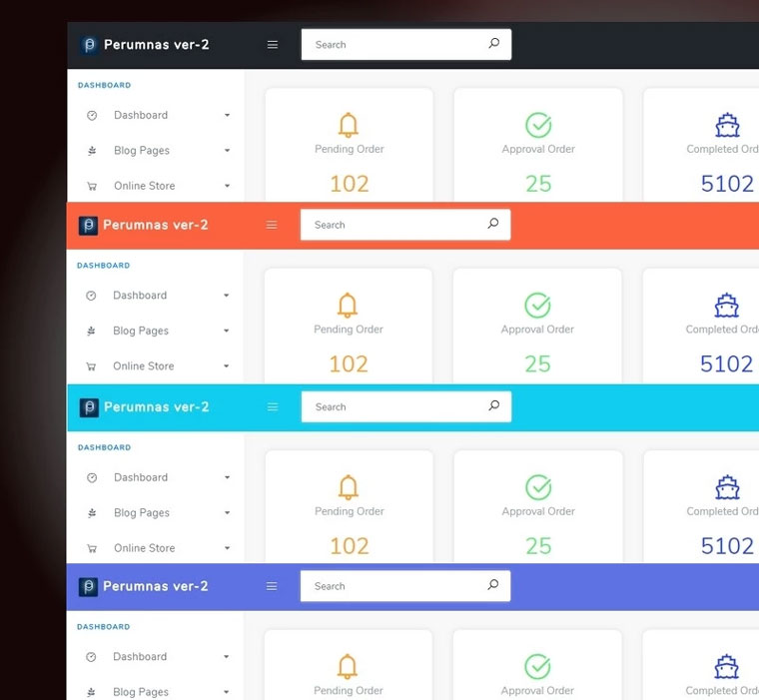Screen dimensions: 759x700
Task: Open Blog Pages in the purple theme sidebar
Action: 140,692
